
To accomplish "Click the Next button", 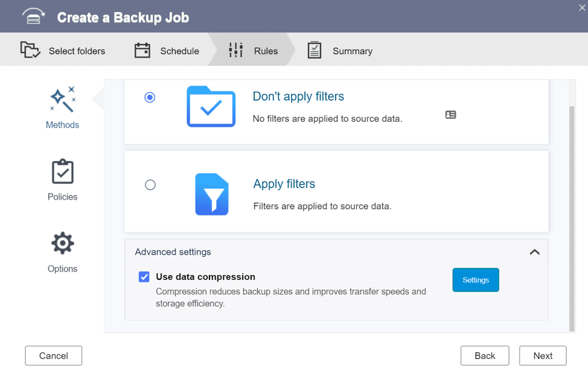I will pos(543,356).
